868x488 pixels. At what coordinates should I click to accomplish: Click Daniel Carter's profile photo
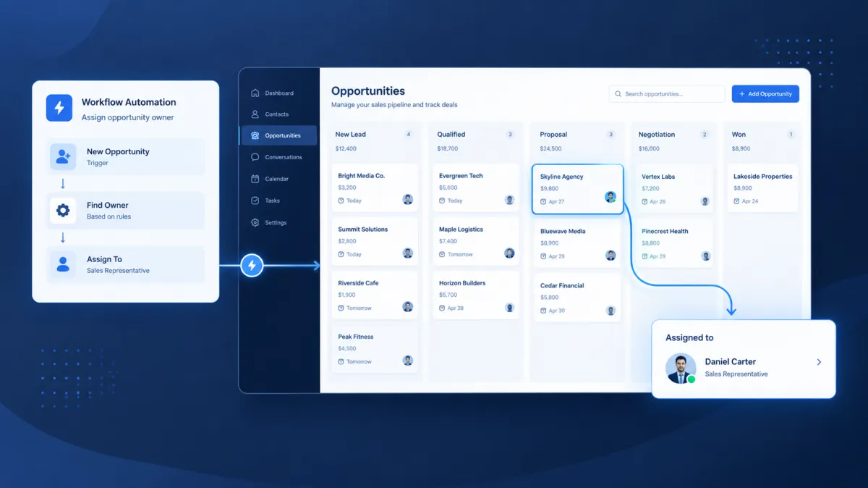(x=681, y=368)
